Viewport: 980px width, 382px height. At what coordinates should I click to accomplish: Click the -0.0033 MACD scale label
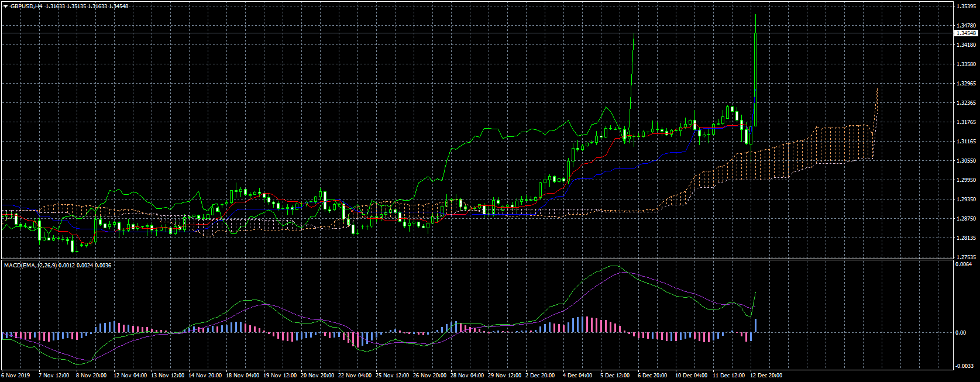[964, 366]
